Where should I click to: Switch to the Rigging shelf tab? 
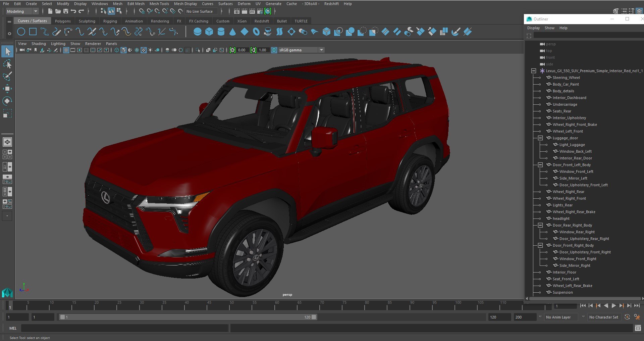110,21
